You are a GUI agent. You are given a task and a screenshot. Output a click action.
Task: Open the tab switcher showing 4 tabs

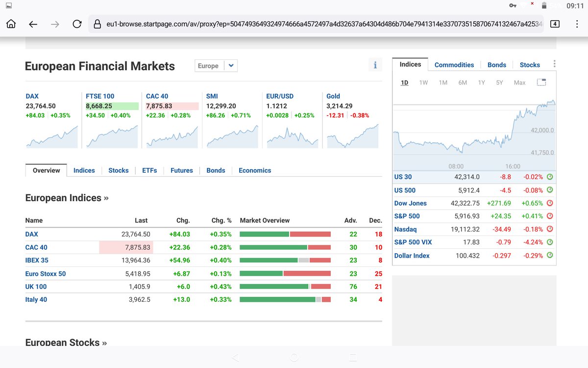click(x=555, y=24)
